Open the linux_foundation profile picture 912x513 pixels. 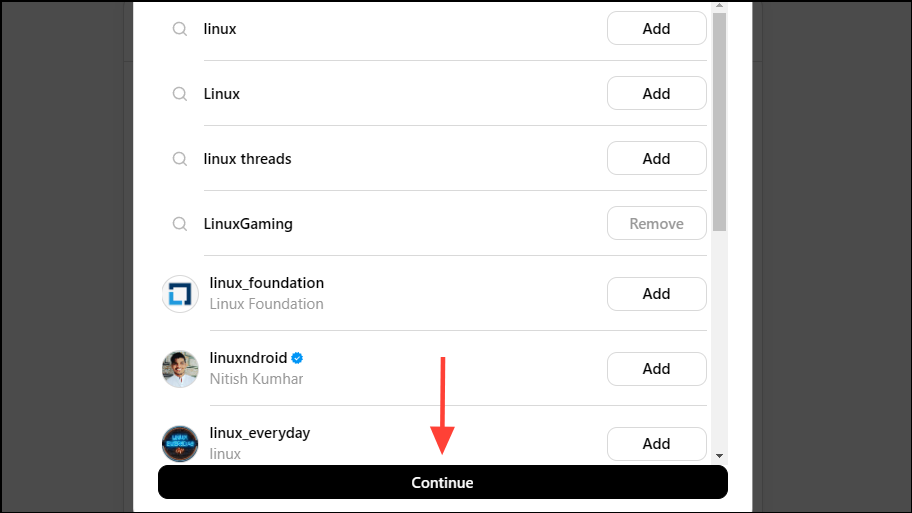(180, 294)
